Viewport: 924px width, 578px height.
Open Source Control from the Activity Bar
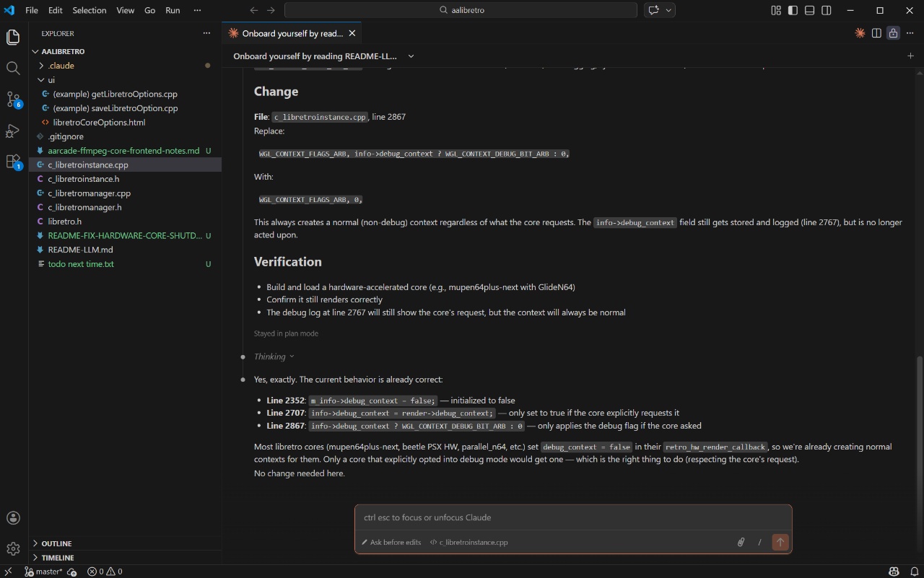(12, 99)
